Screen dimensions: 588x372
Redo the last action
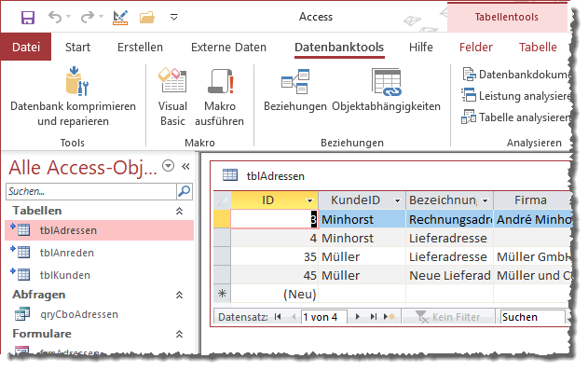pyautogui.click(x=88, y=17)
